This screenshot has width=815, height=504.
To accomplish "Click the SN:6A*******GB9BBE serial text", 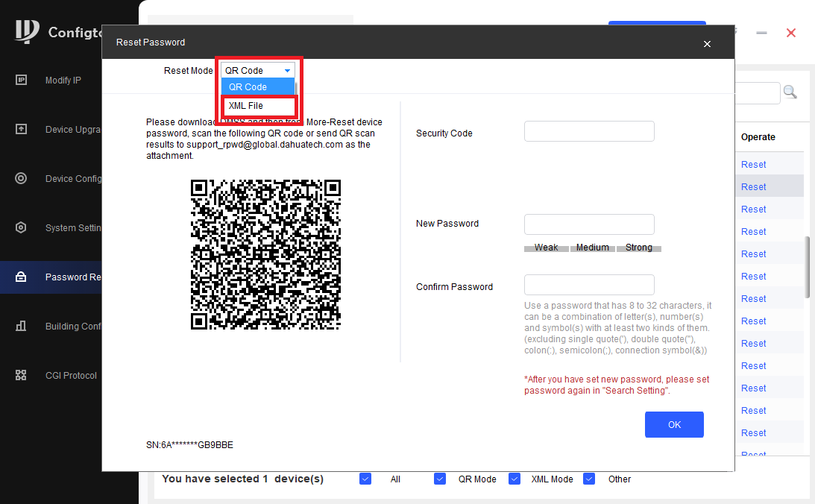I will [189, 445].
